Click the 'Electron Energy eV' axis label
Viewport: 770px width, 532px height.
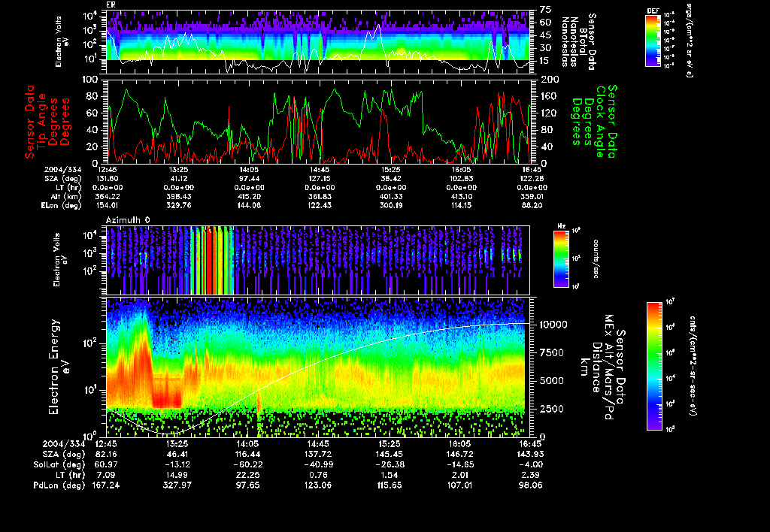[x=59, y=367]
